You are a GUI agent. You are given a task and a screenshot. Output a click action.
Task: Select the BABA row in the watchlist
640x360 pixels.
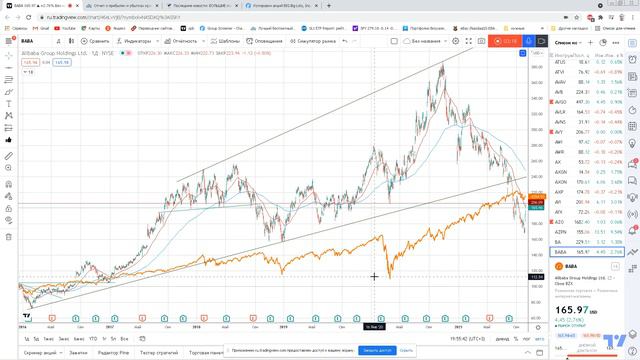[587, 252]
